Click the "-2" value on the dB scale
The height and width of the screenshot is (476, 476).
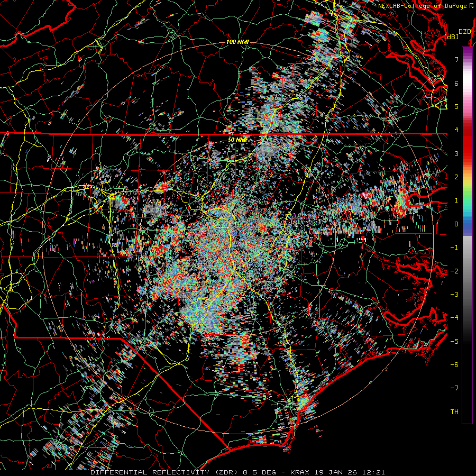(x=454, y=271)
